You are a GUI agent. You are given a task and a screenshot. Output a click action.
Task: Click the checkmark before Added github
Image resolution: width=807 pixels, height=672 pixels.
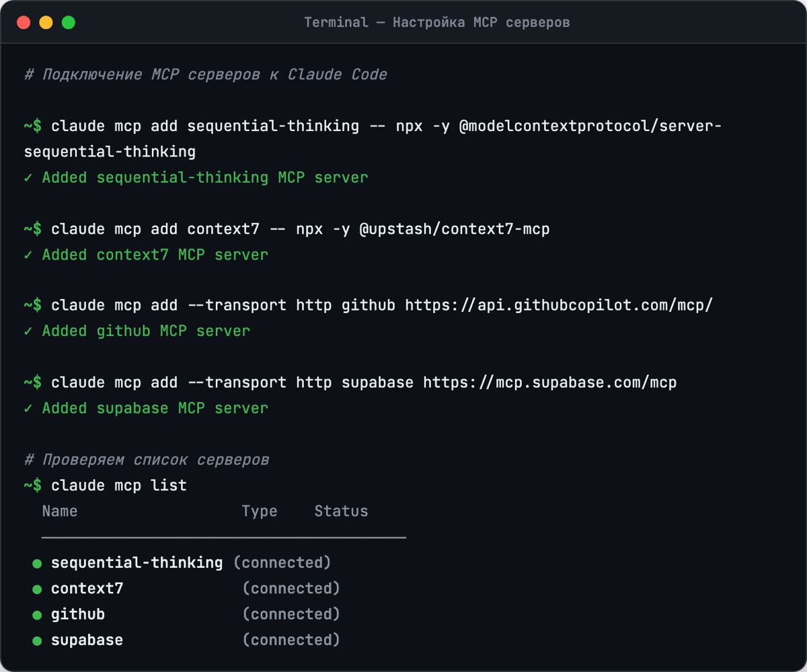pyautogui.click(x=28, y=331)
